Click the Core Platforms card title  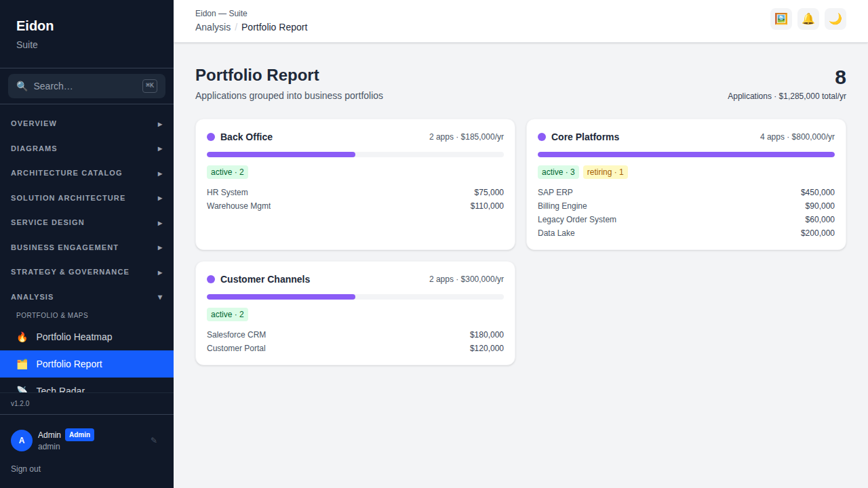point(585,137)
